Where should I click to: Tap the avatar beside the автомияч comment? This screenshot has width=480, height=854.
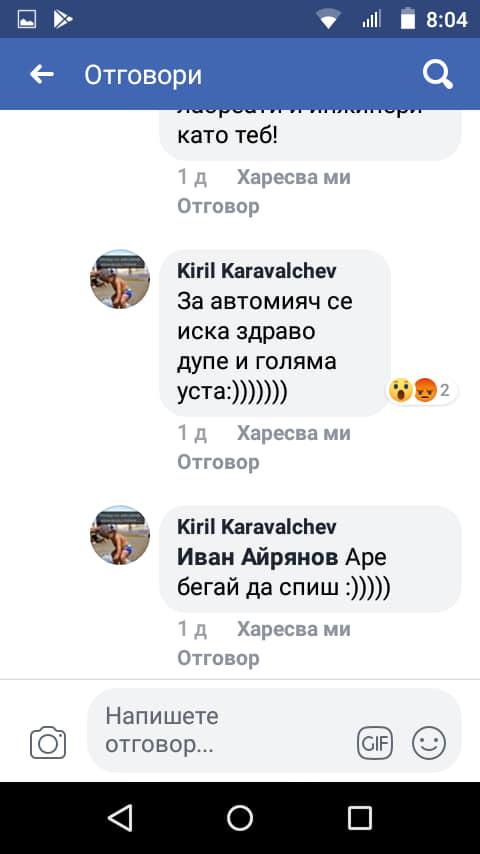tap(120, 279)
